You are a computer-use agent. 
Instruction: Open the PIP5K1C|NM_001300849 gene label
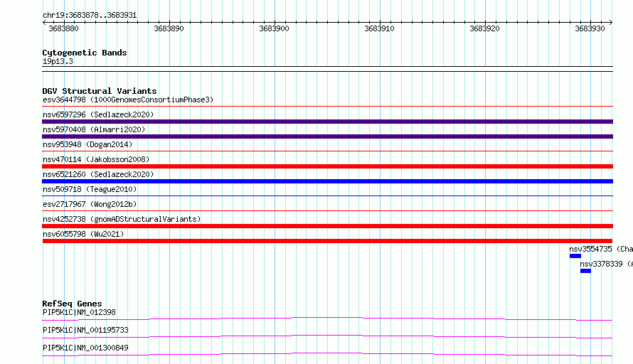[x=85, y=348]
